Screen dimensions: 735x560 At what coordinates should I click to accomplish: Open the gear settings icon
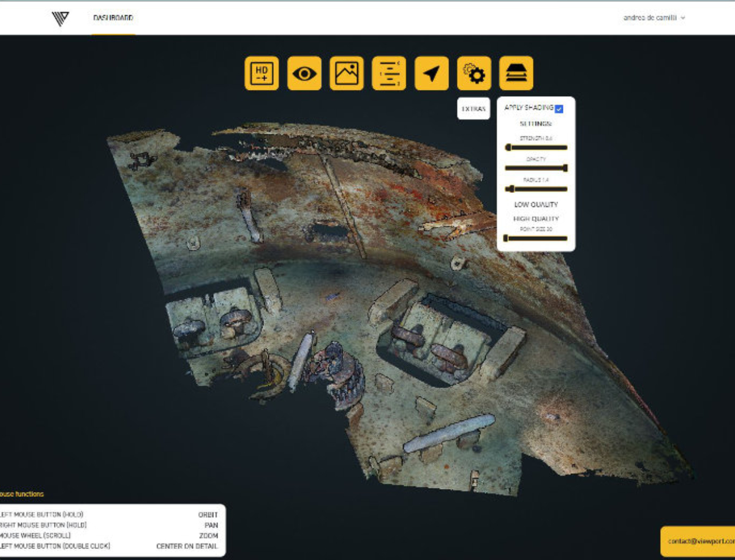(x=474, y=73)
